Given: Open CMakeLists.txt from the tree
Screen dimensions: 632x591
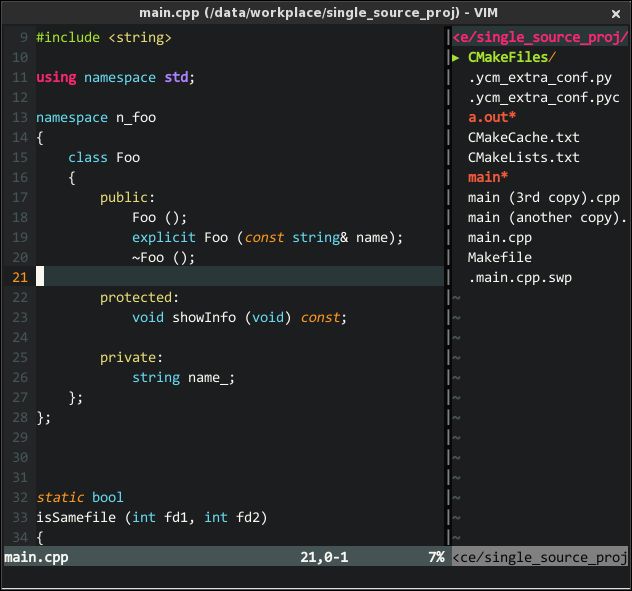Looking at the screenshot, I should click(524, 157).
